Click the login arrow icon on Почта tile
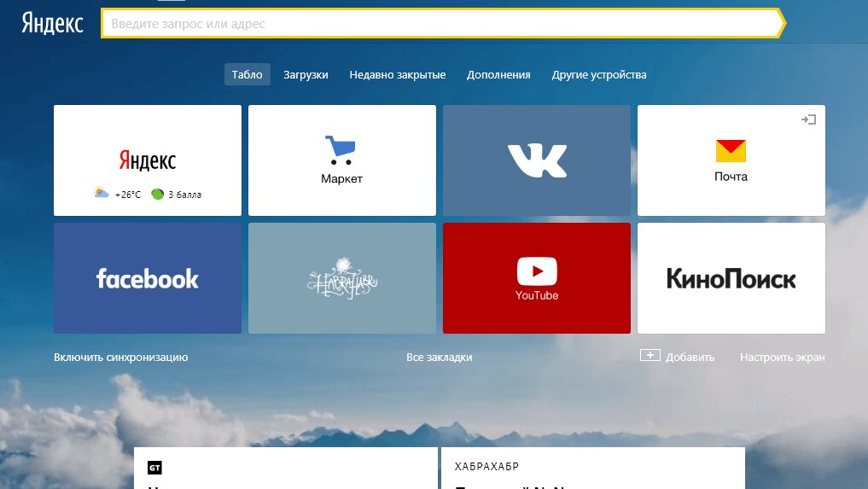Image resolution: width=868 pixels, height=489 pixels. click(x=808, y=119)
